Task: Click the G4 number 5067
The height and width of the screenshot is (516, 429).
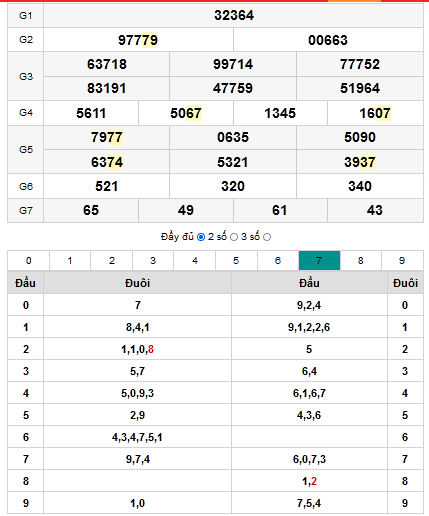Action: click(186, 113)
